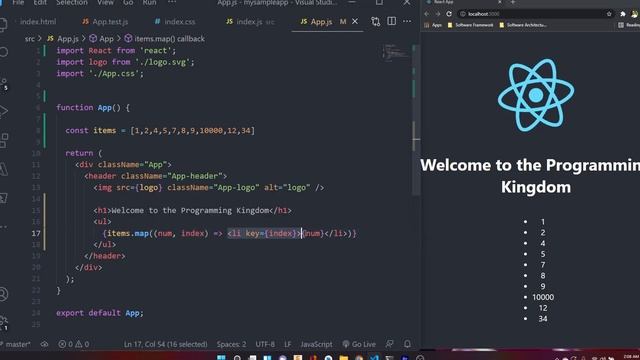Switch to the App.test.js tab
The width and height of the screenshot is (640, 360).
click(105, 22)
